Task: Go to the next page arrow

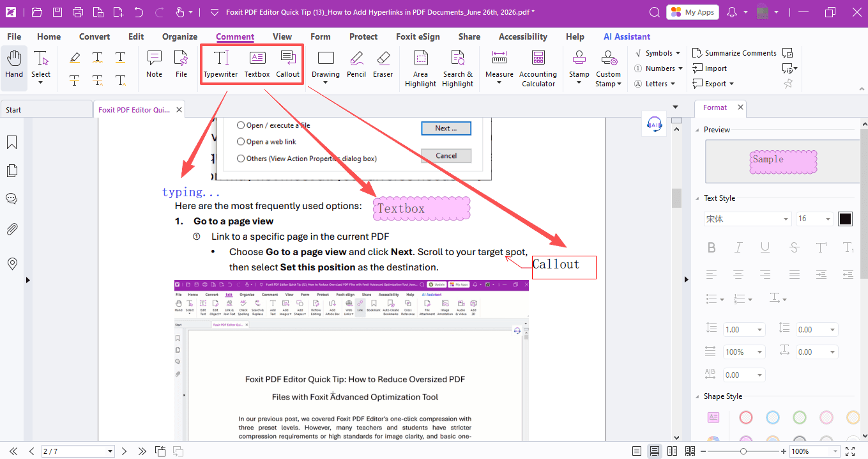Action: point(125,451)
